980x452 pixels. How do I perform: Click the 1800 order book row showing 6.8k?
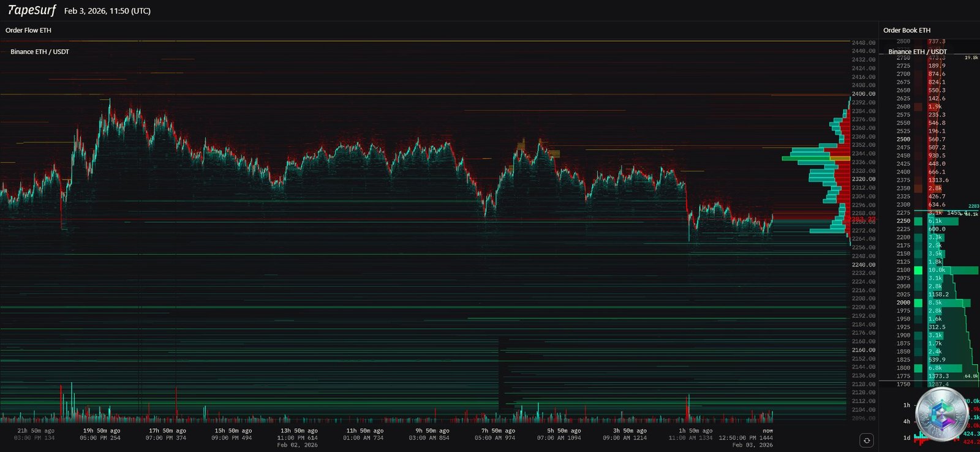pos(929,368)
